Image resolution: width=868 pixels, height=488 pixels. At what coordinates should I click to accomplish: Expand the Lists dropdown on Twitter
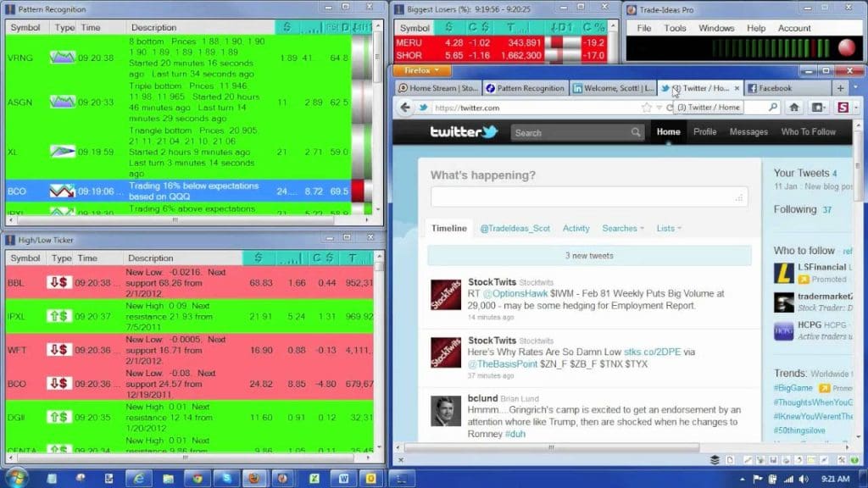click(x=669, y=228)
